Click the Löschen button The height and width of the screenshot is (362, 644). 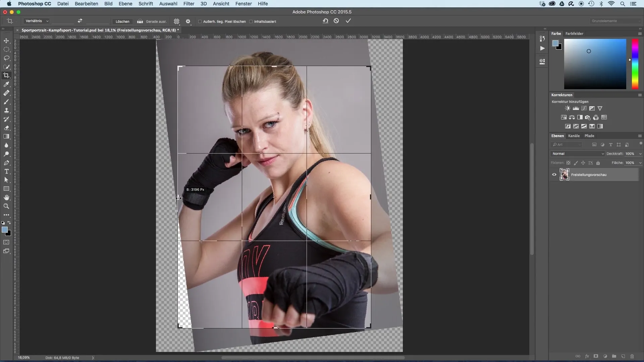point(122,21)
